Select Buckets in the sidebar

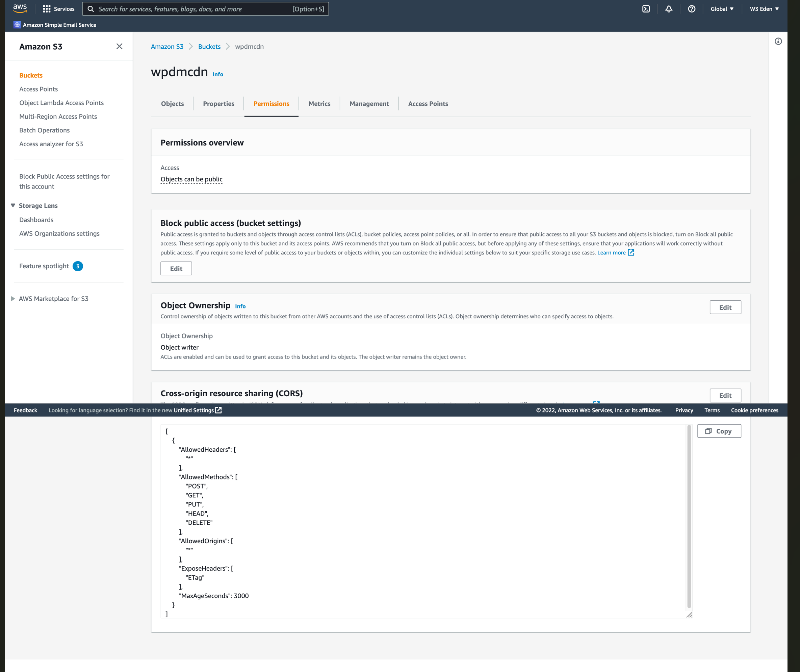click(x=31, y=75)
